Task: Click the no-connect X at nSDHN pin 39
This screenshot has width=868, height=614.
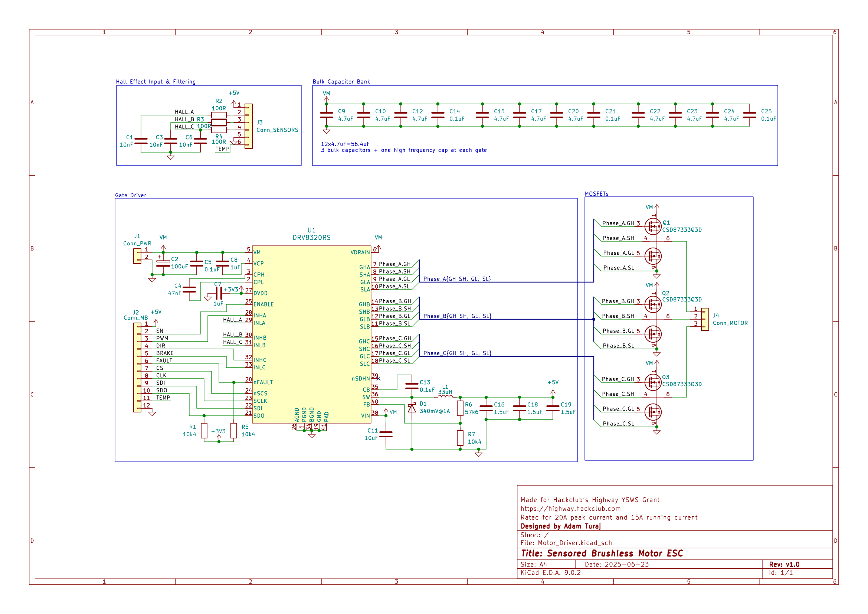Action: (x=379, y=378)
